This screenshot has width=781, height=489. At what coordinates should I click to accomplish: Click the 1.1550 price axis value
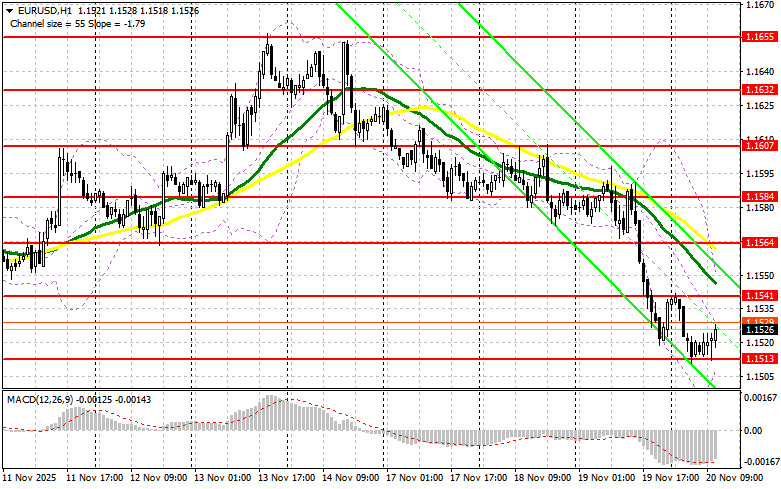click(758, 275)
